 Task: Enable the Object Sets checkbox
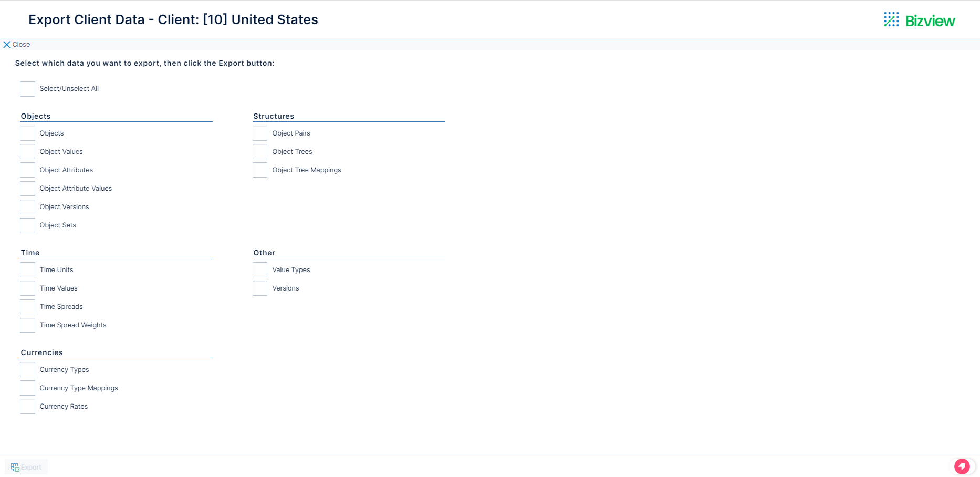coord(28,225)
